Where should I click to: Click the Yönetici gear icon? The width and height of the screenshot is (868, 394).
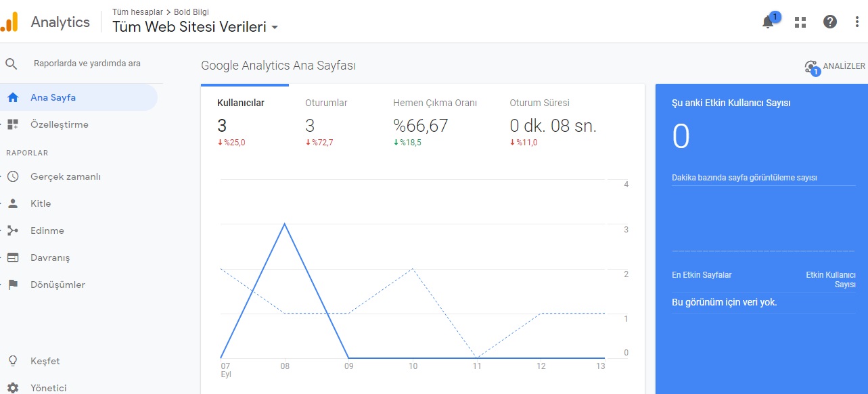(x=13, y=388)
